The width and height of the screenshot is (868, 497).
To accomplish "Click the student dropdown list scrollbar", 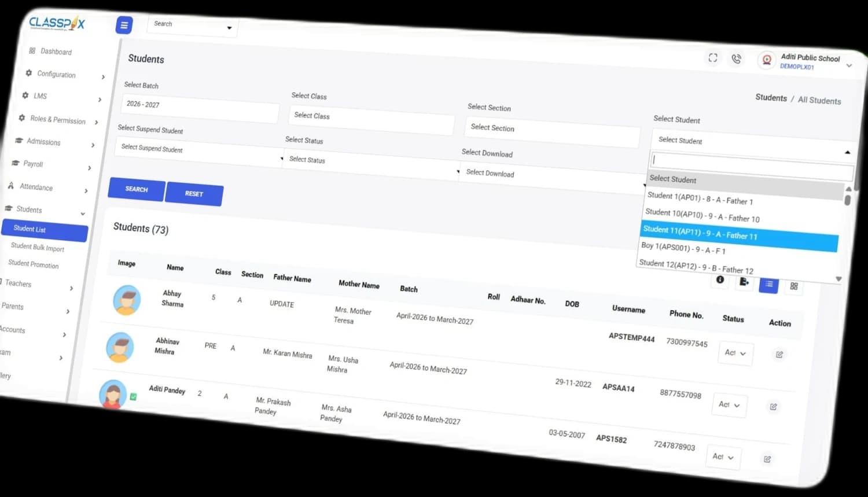I will (x=847, y=200).
